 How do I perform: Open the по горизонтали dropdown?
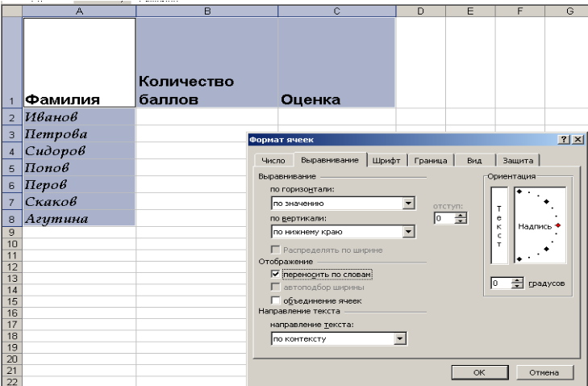(408, 203)
